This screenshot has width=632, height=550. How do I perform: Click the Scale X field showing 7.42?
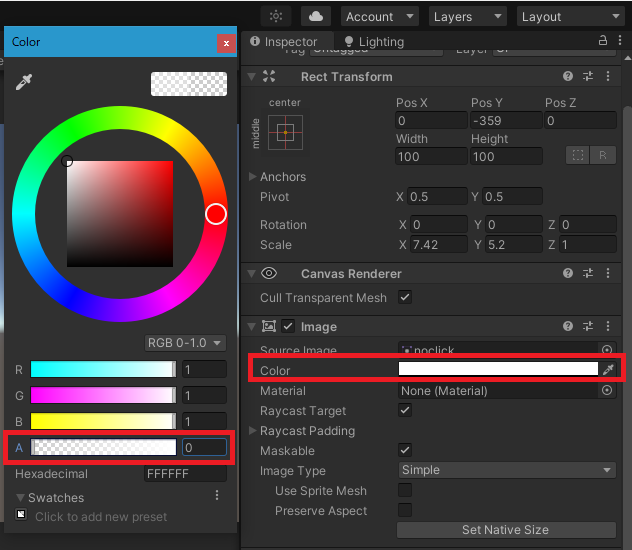pos(439,245)
